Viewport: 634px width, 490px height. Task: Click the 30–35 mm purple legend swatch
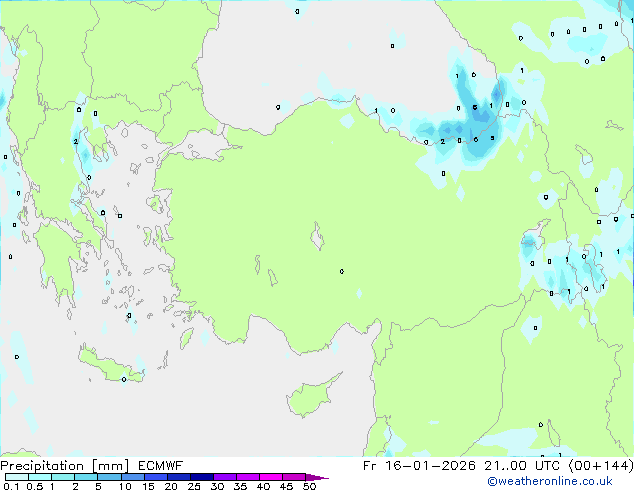pyautogui.click(x=225, y=477)
